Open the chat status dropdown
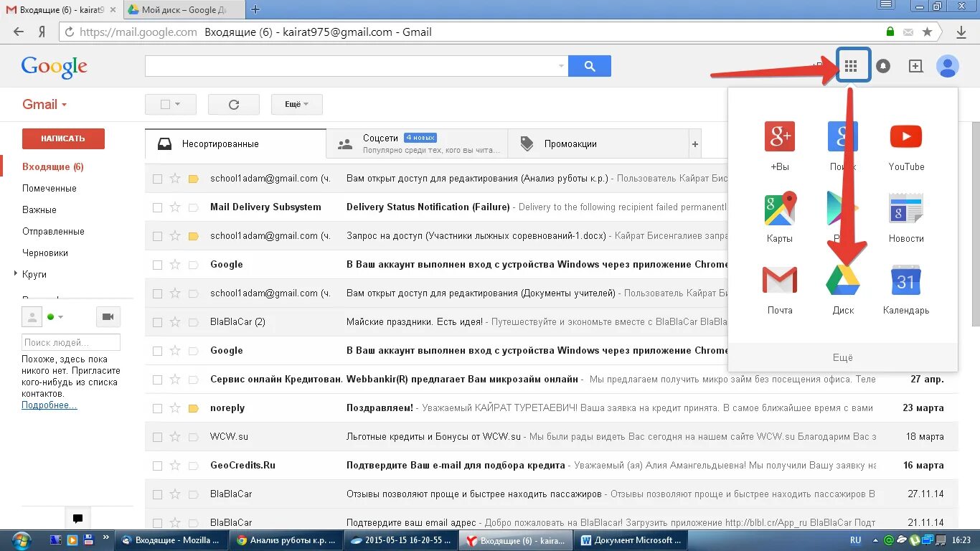 (x=60, y=316)
